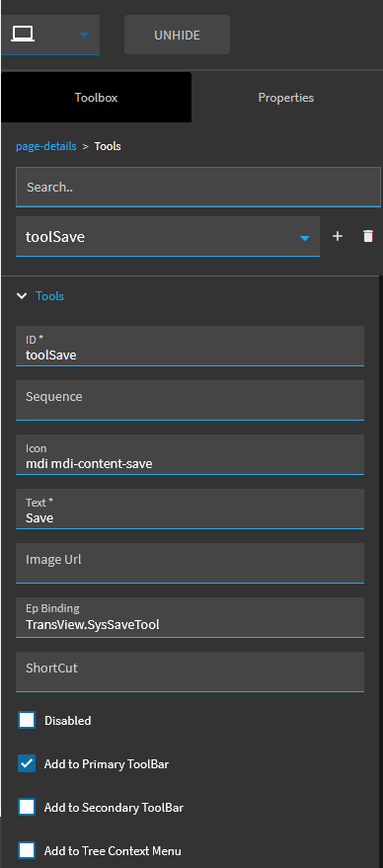383x868 pixels.
Task: Click the ID field containing toolSave
Action: coord(190,346)
